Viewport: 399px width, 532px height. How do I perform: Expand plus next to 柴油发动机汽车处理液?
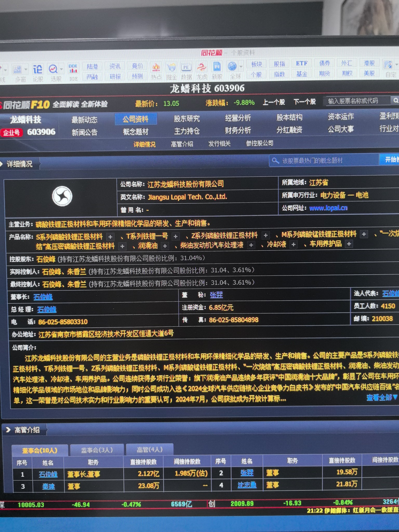(251, 245)
